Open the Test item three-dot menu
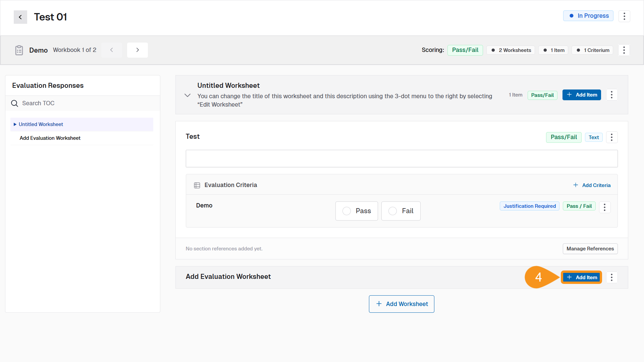 click(611, 137)
